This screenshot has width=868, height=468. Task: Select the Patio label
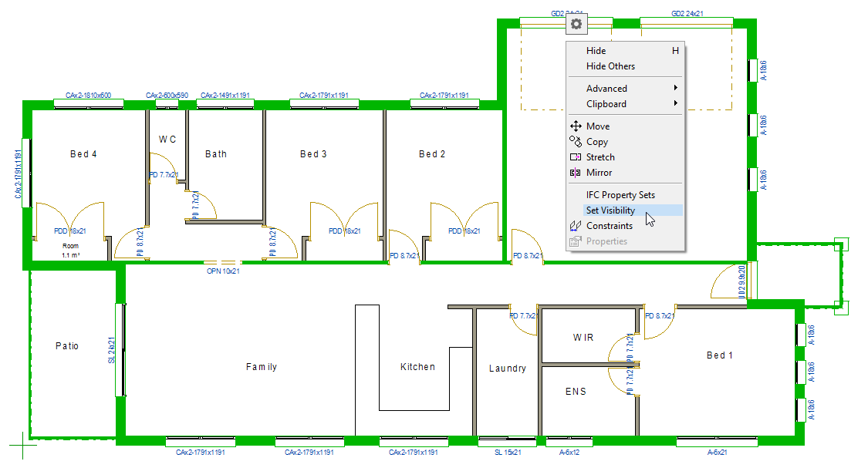(67, 345)
